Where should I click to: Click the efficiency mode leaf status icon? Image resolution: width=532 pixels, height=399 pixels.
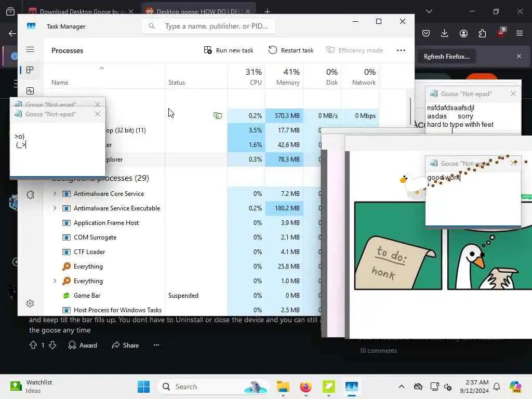(218, 116)
